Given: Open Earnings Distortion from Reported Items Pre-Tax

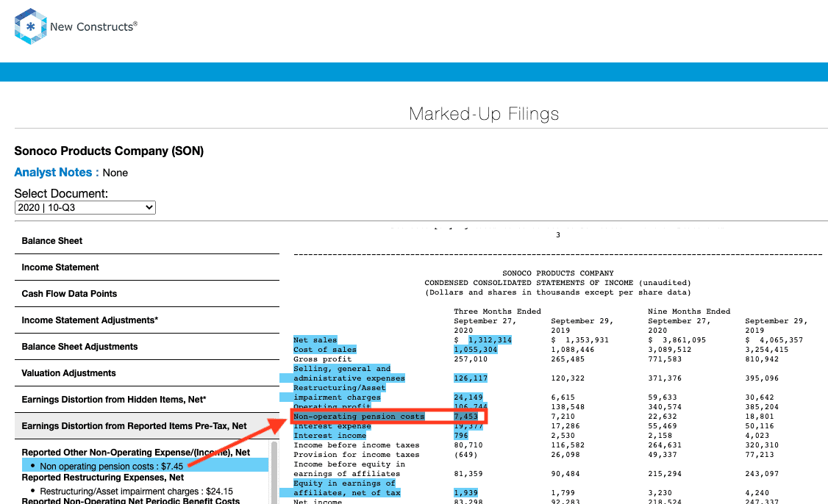Looking at the screenshot, I should click(x=147, y=425).
